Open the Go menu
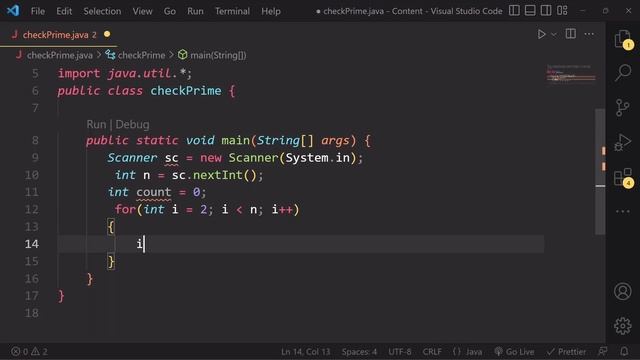This screenshot has height=360, width=640. 170,11
